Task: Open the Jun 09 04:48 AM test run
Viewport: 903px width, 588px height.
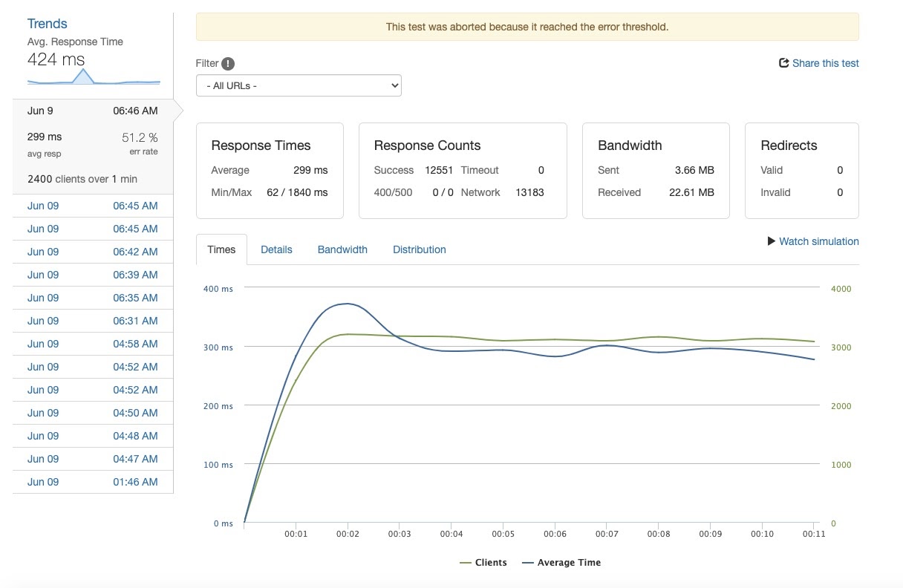Action: pos(93,436)
